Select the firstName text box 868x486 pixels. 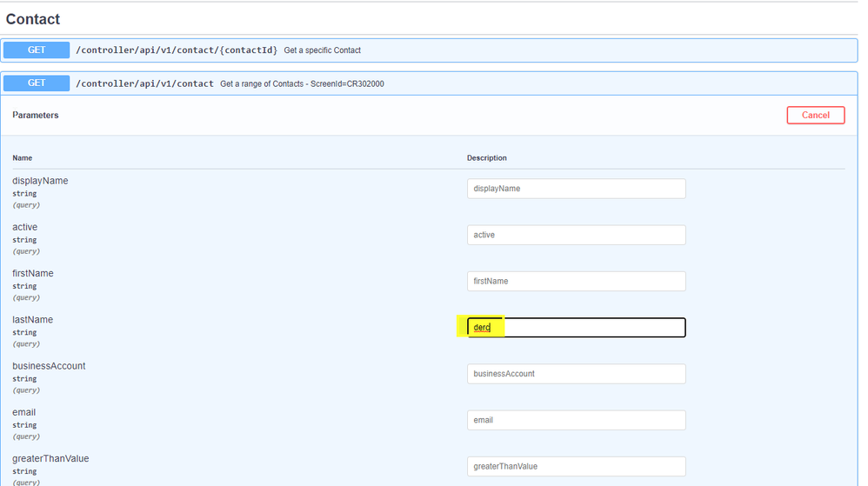(576, 281)
